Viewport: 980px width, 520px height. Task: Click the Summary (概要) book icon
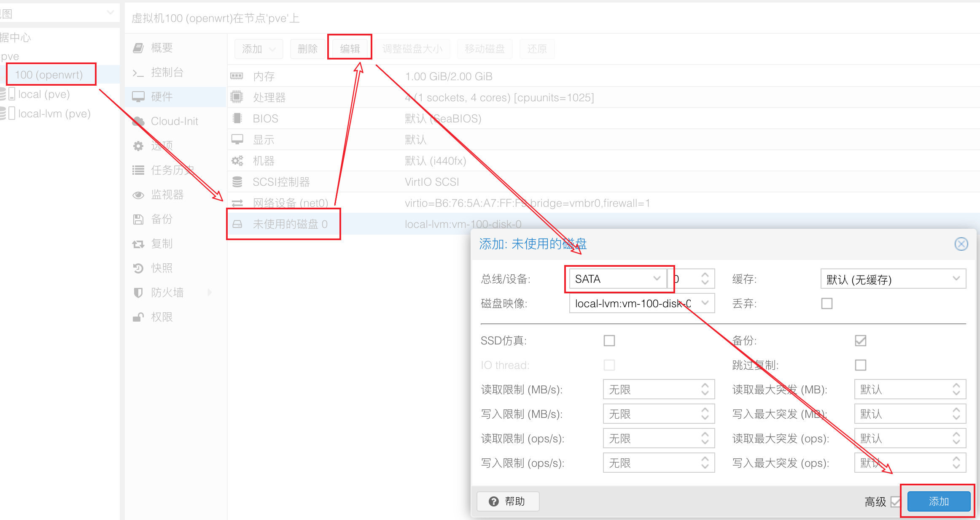tap(138, 48)
